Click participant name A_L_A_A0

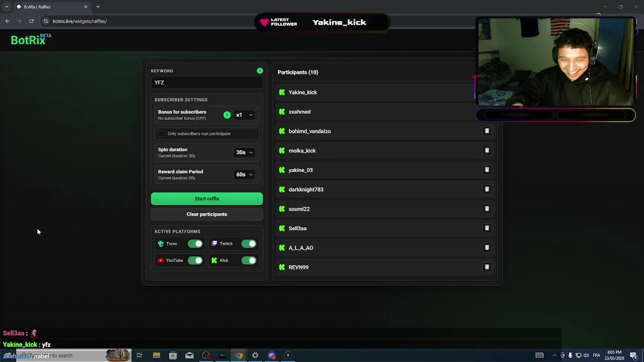tap(301, 248)
